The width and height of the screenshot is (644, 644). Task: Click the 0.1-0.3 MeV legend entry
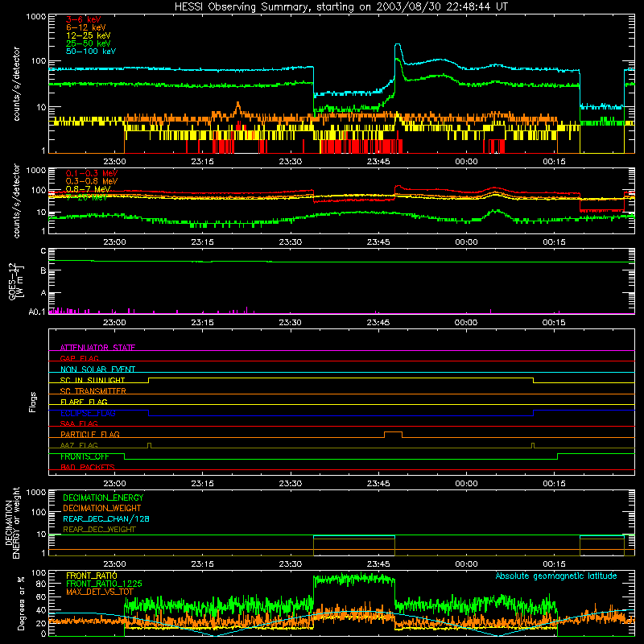[x=92, y=173]
